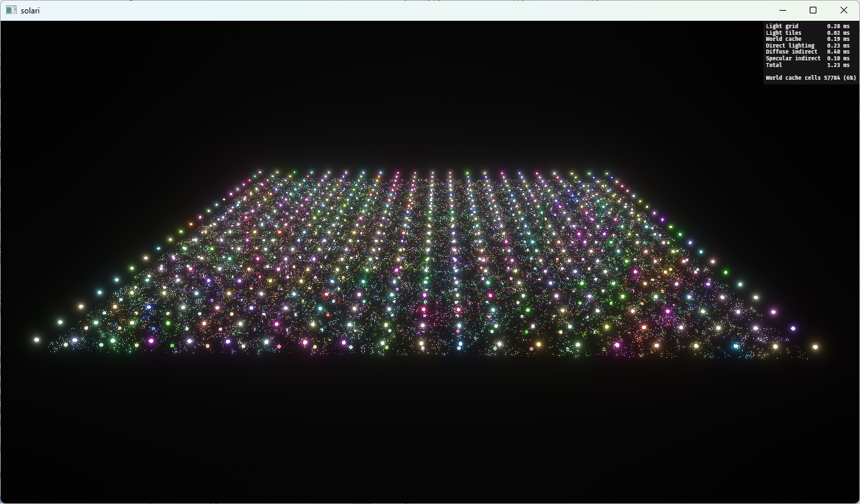This screenshot has height=504, width=860.
Task: Click the "solari" window title text
Action: pyautogui.click(x=30, y=11)
